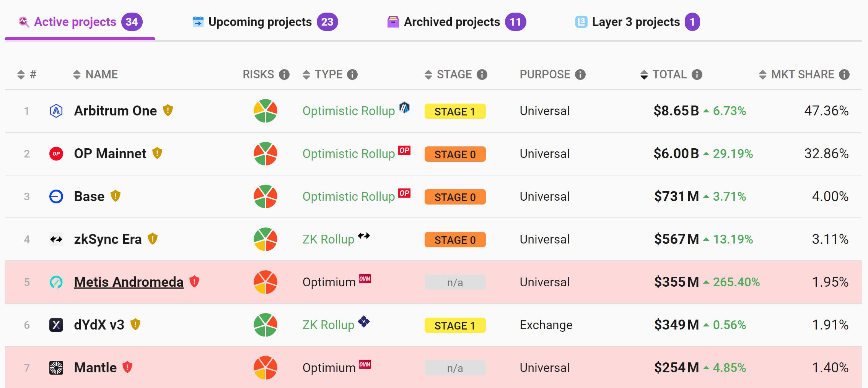Click the OP stack badge in Base row
868x388 pixels.
click(404, 193)
